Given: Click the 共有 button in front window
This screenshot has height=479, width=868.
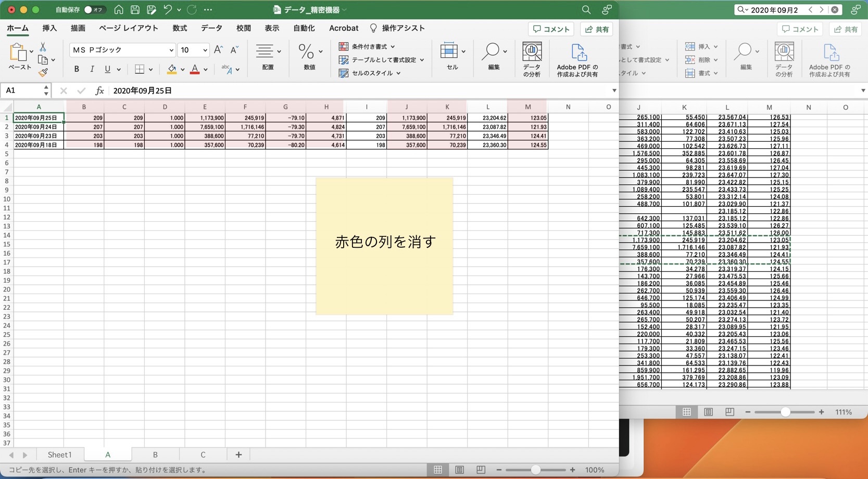Looking at the screenshot, I should pos(597,29).
